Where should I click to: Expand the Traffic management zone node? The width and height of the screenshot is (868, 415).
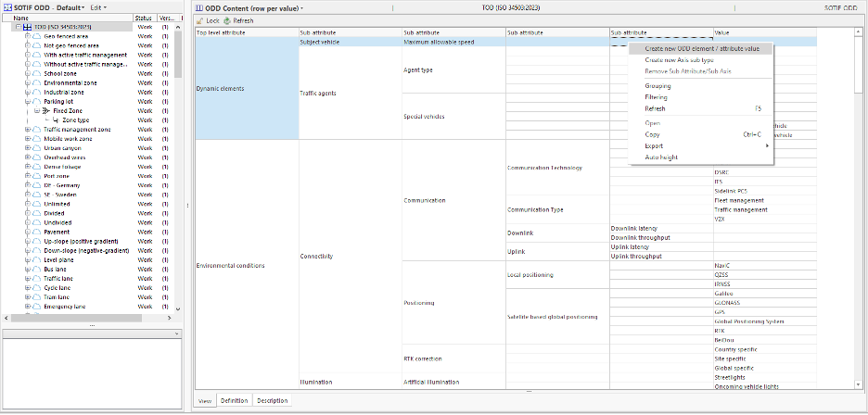click(x=28, y=130)
